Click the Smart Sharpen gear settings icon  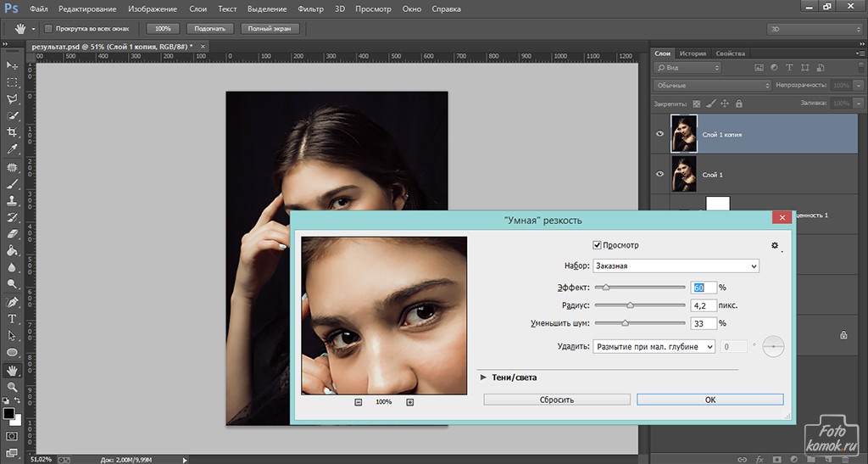click(x=774, y=246)
